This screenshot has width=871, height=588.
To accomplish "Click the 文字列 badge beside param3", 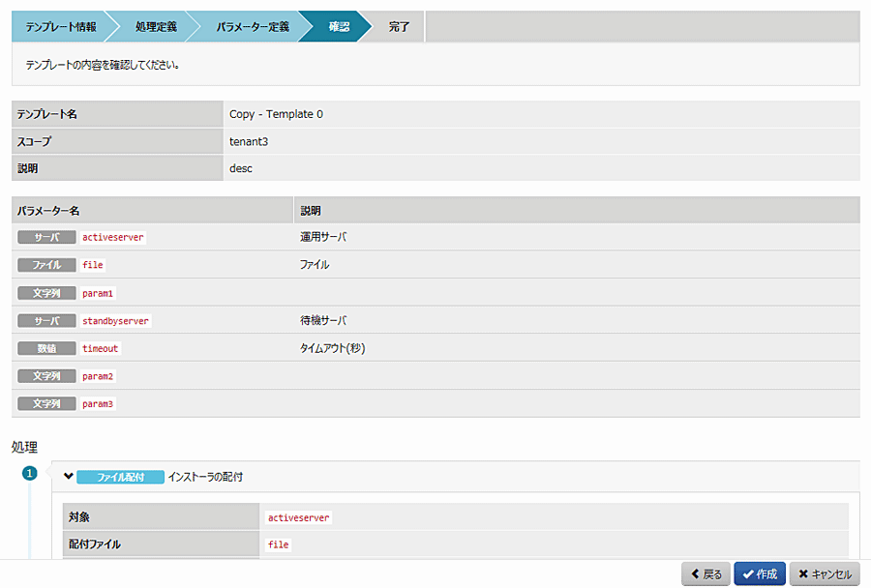I will coord(46,403).
